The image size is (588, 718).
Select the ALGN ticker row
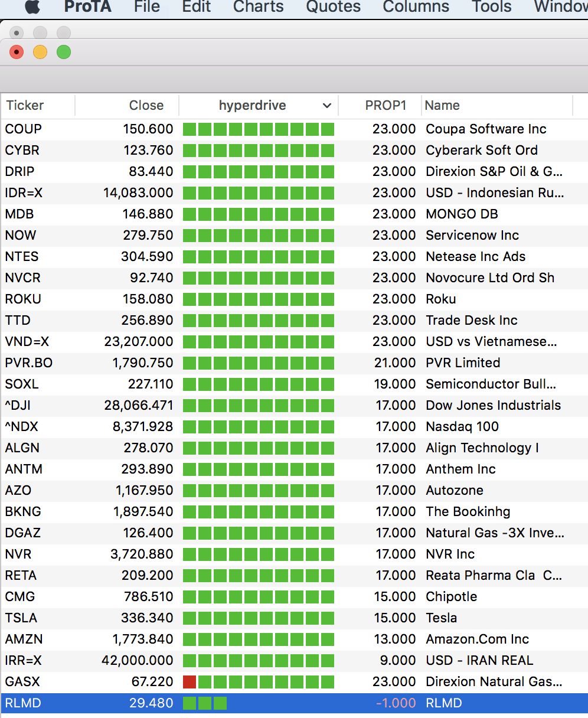tap(294, 448)
